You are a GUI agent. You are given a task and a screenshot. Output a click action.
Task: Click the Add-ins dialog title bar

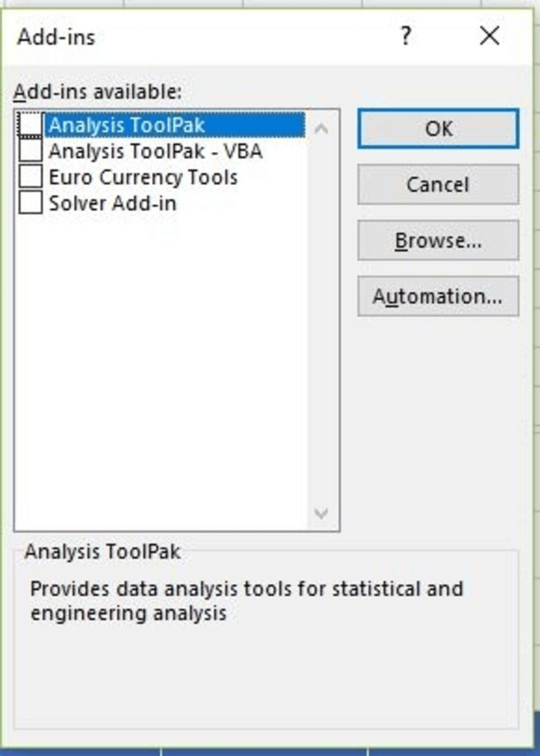193,35
